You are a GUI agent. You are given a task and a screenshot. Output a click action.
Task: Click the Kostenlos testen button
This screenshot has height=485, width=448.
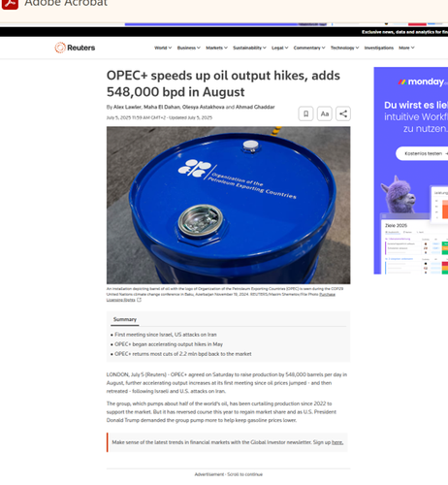tap(424, 153)
